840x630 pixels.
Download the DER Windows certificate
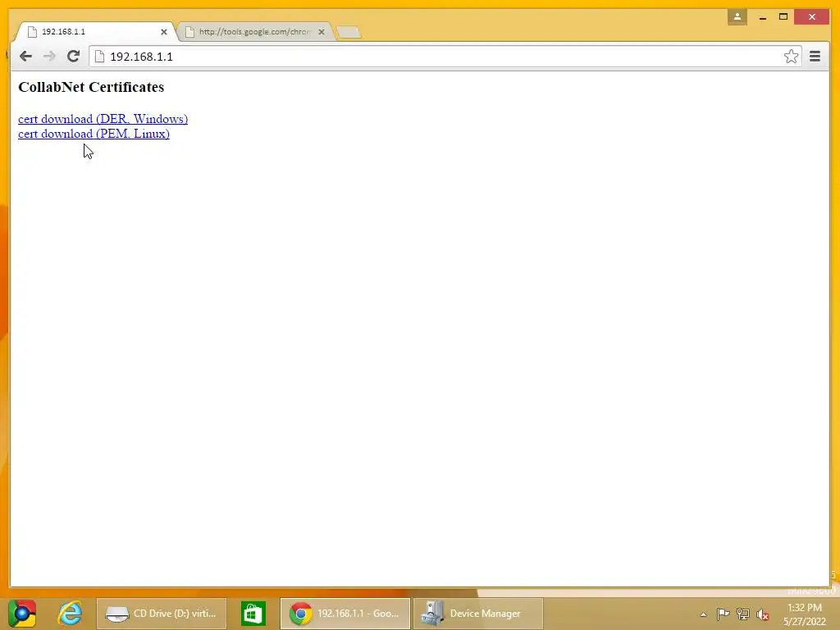click(103, 119)
